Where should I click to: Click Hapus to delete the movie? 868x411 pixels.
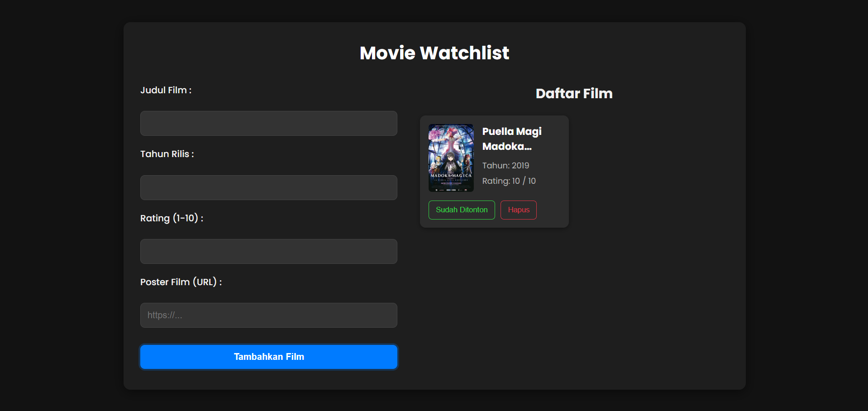tap(518, 210)
